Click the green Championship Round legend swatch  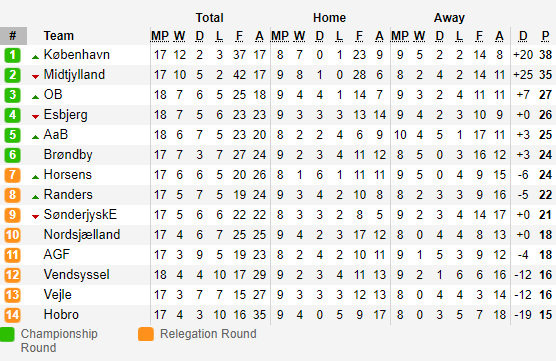point(7,334)
